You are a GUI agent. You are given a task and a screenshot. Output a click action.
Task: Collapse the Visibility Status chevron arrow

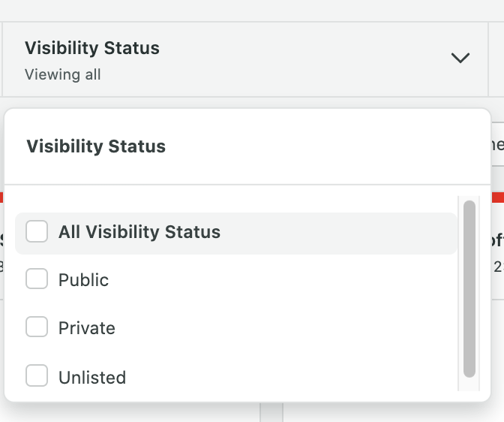pos(460,58)
